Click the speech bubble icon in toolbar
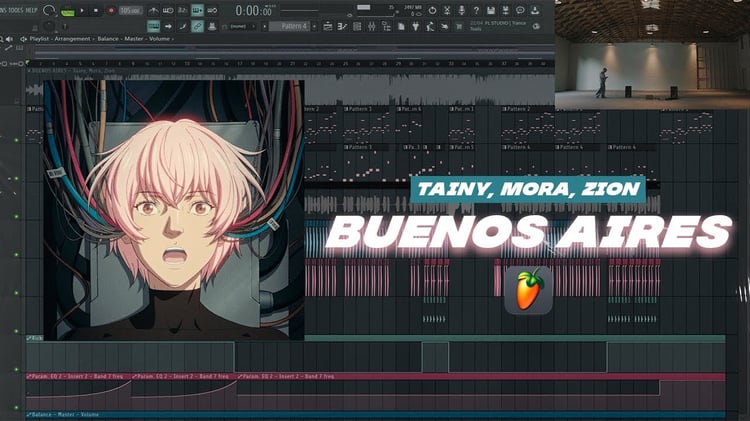Image resolution: width=750 pixels, height=421 pixels. click(x=520, y=10)
